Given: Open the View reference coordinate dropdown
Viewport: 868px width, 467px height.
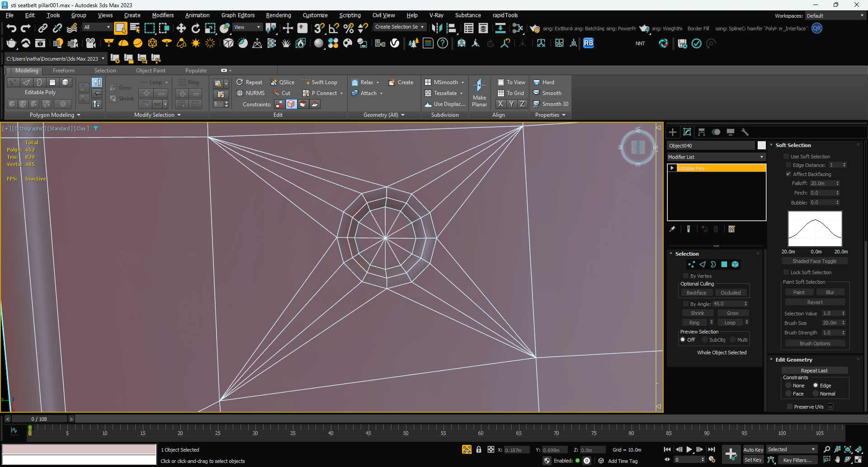Looking at the screenshot, I should pyautogui.click(x=247, y=27).
